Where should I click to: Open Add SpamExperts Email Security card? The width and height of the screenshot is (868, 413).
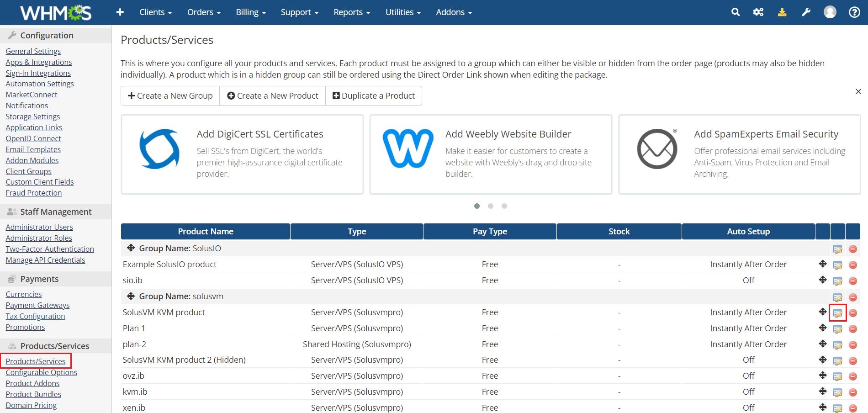point(740,154)
